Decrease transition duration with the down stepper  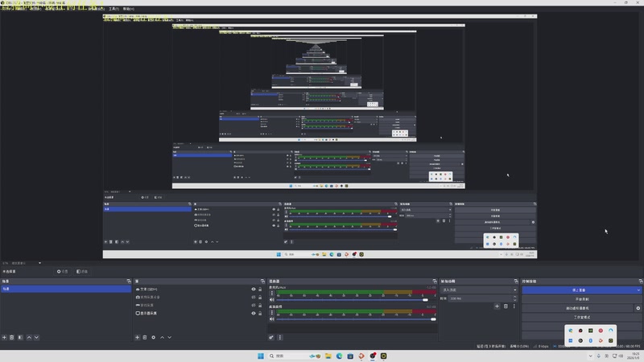tap(514, 300)
